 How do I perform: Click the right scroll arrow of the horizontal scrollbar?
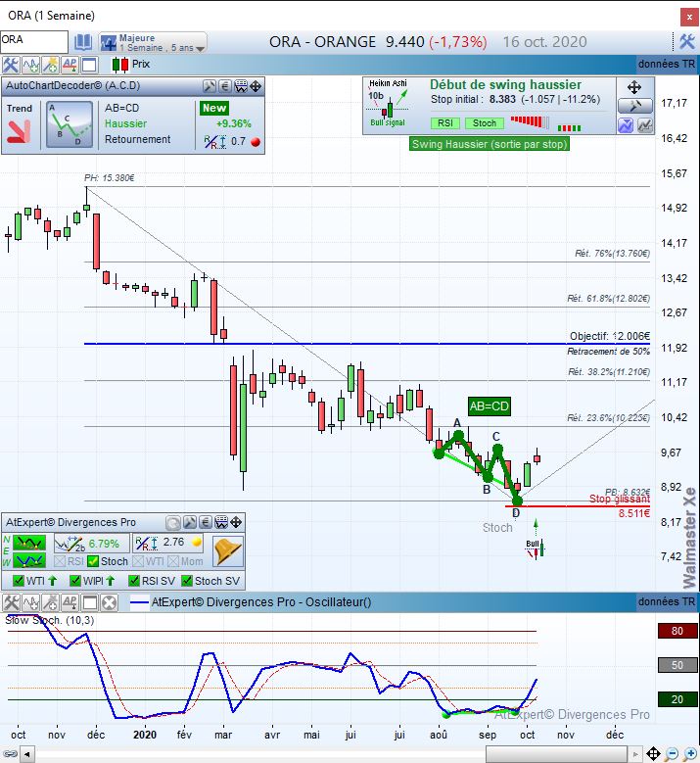click(634, 755)
